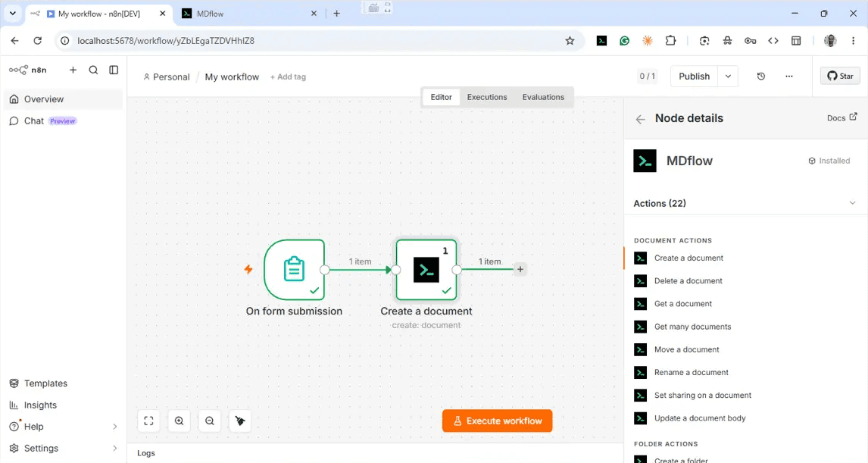Click Add tag next to workflow name
This screenshot has width=868, height=463.
[x=288, y=77]
